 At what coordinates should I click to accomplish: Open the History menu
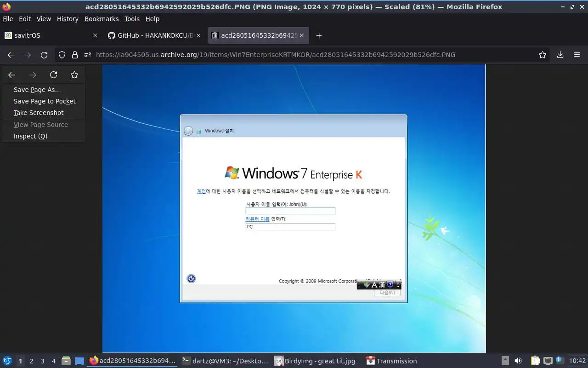(68, 19)
